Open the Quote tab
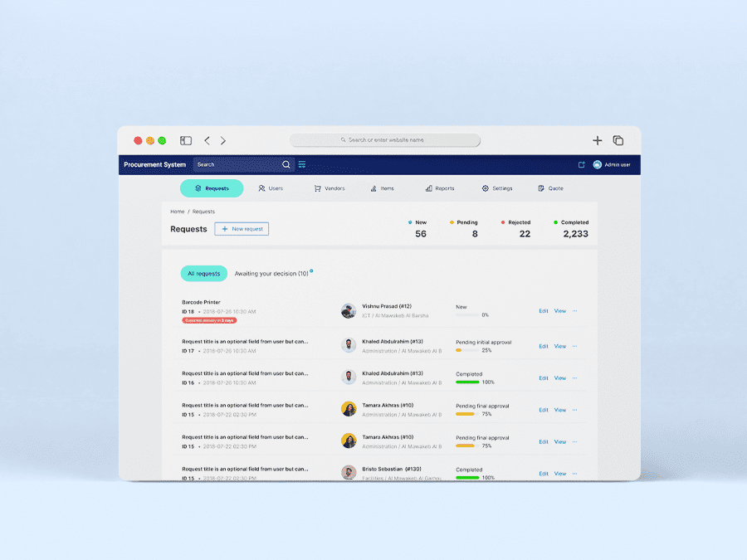Viewport: 747px width, 560px height. coord(550,188)
